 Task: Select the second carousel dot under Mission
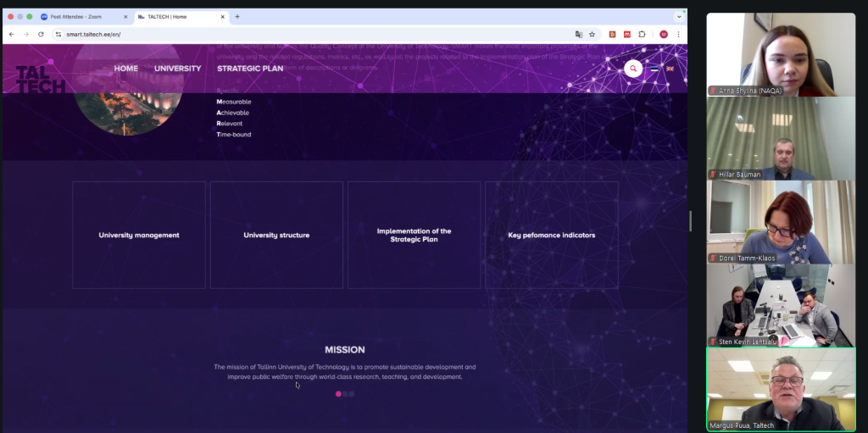click(346, 394)
